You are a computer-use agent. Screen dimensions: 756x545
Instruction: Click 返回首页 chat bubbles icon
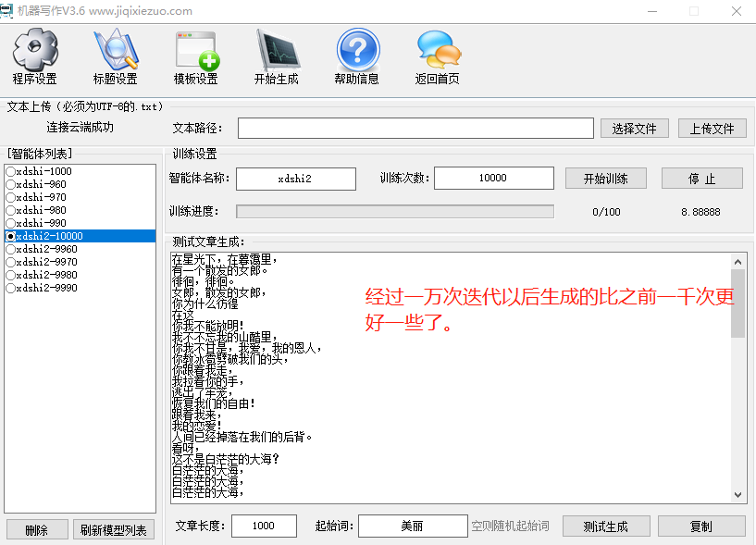pyautogui.click(x=438, y=50)
